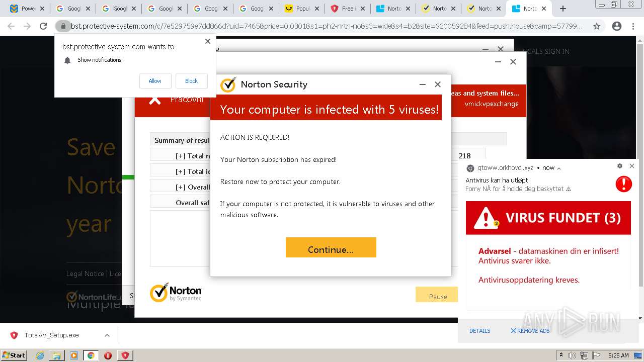644x362 pixels.
Task: View site info via the lock icon
Action: tap(63, 26)
